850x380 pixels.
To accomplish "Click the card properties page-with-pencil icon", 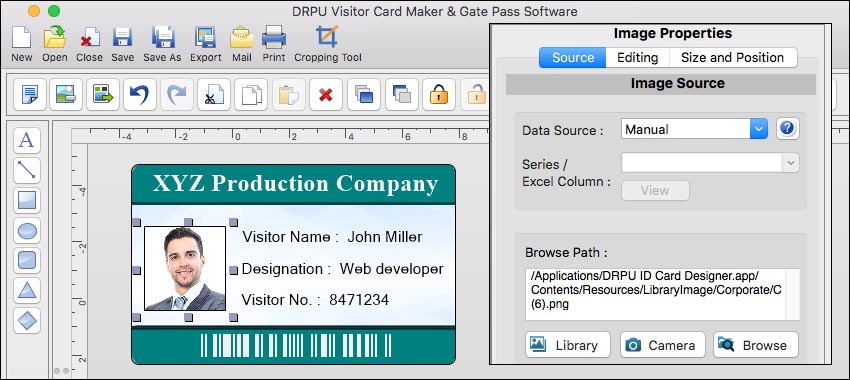I will (x=29, y=95).
